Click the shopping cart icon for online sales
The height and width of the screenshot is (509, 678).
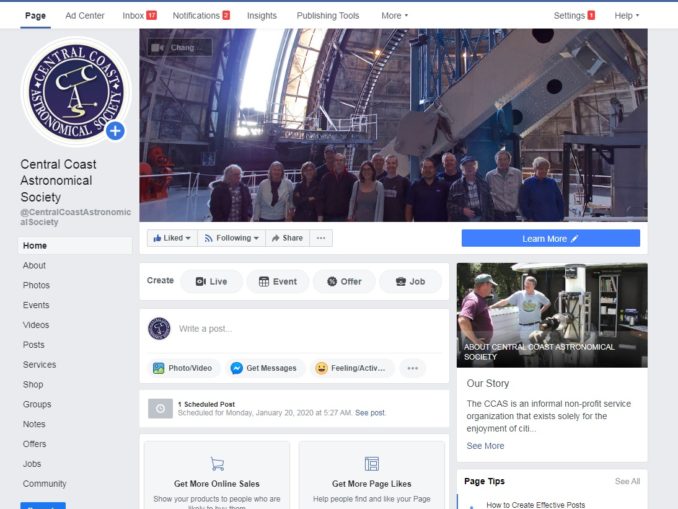pos(217,464)
